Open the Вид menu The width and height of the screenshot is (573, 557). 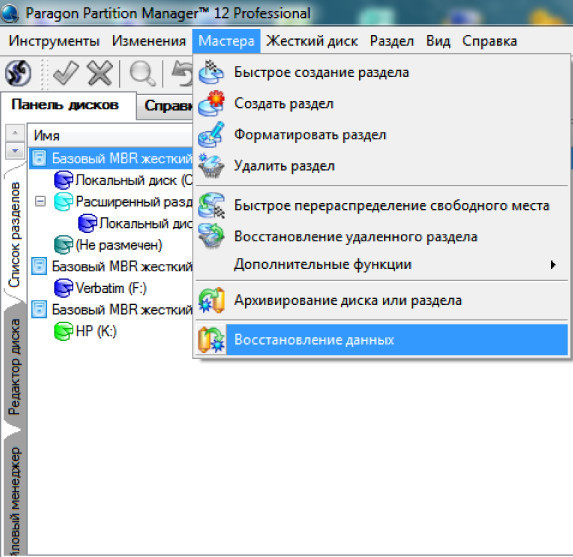pyautogui.click(x=438, y=41)
